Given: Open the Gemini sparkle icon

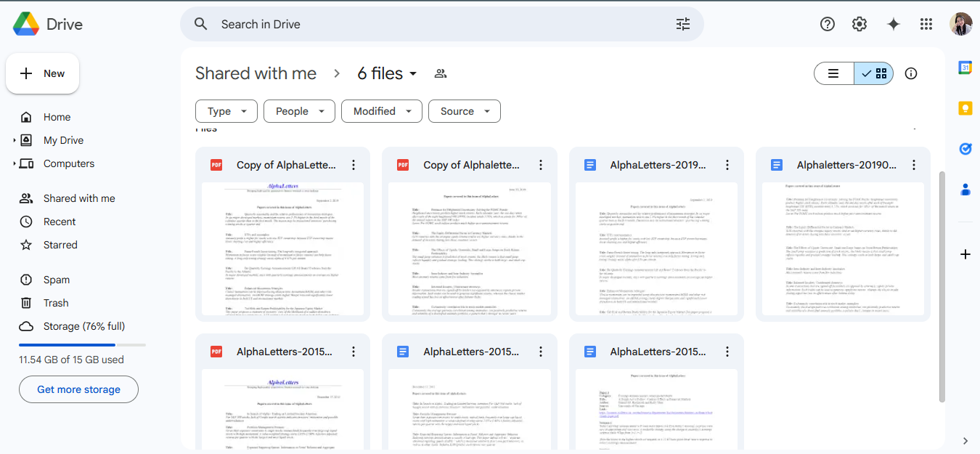Looking at the screenshot, I should 893,24.
